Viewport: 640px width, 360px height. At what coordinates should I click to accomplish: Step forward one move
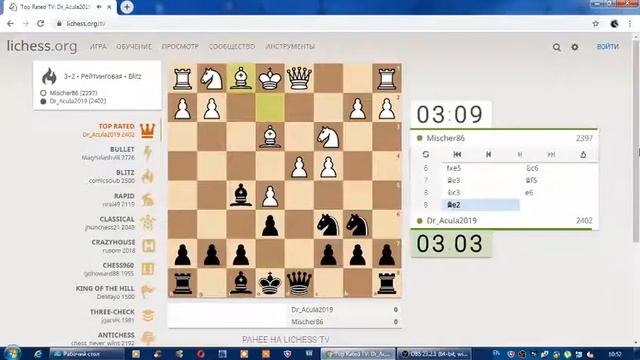click(x=520, y=154)
